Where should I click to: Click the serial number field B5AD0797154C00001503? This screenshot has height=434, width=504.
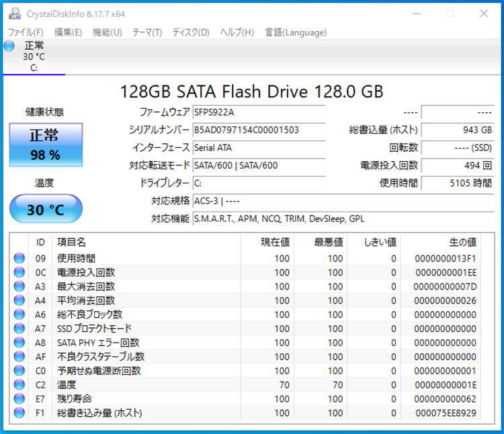259,130
